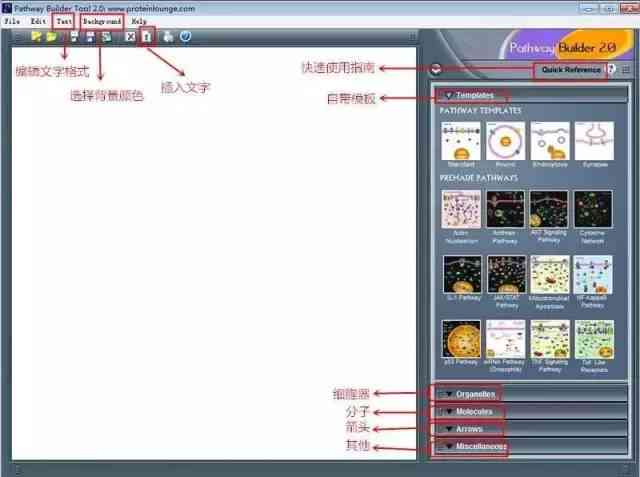Open the Help menu
The width and height of the screenshot is (640, 477).
(x=139, y=21)
